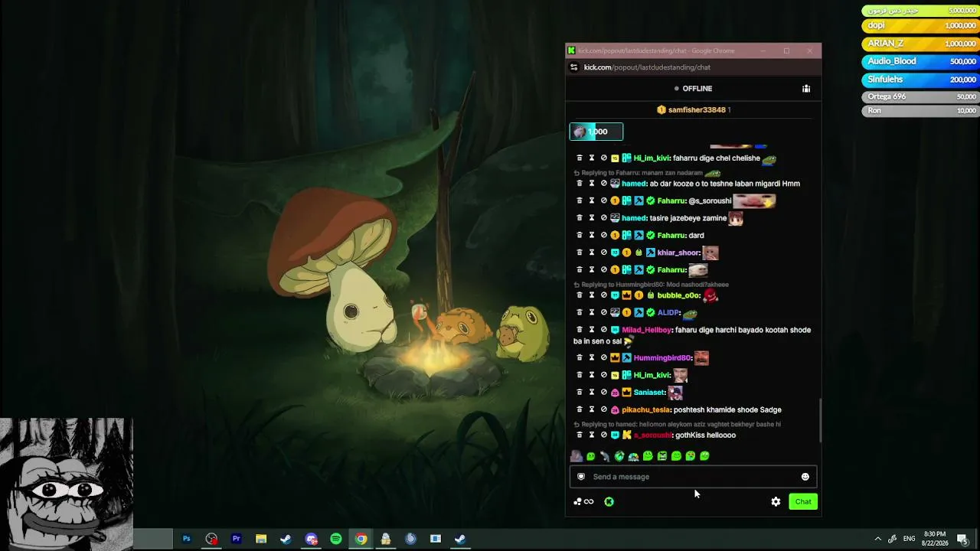Delete hamed's 'tasire jazebeye zamine' message
The height and width of the screenshot is (551, 980).
pos(580,218)
